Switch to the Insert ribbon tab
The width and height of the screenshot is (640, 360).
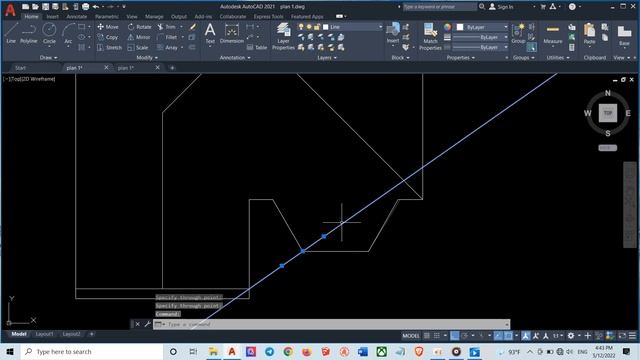52,17
